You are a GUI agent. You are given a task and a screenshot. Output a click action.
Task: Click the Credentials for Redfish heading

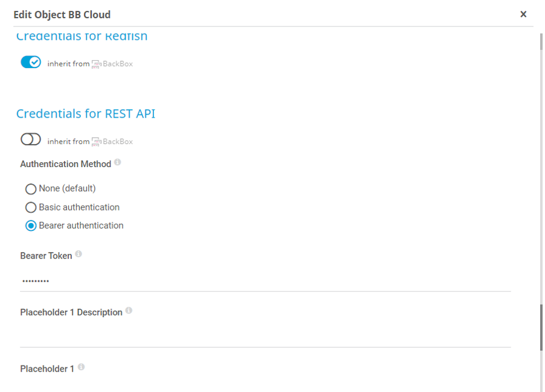point(81,37)
